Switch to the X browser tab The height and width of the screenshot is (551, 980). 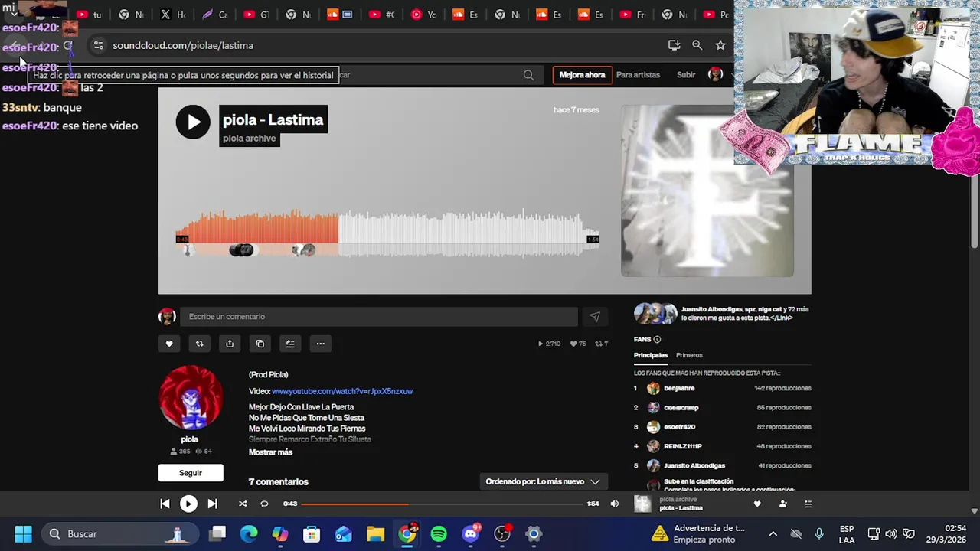click(x=173, y=15)
